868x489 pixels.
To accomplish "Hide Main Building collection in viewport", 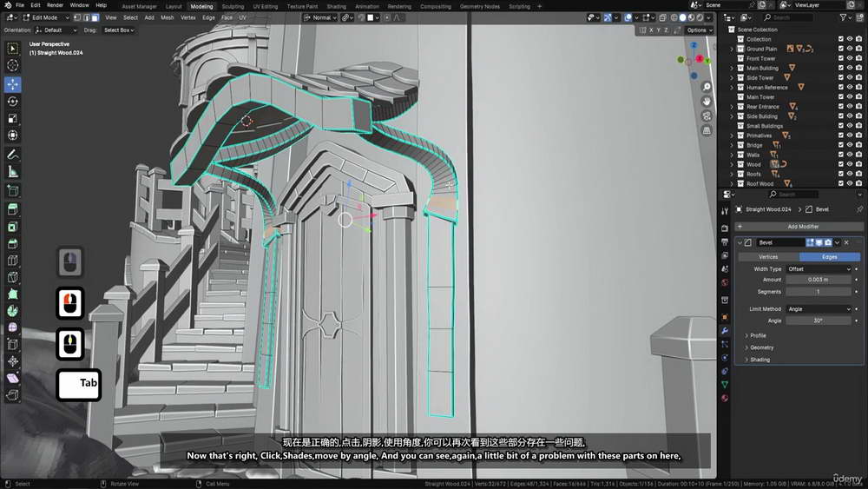I will click(x=850, y=68).
